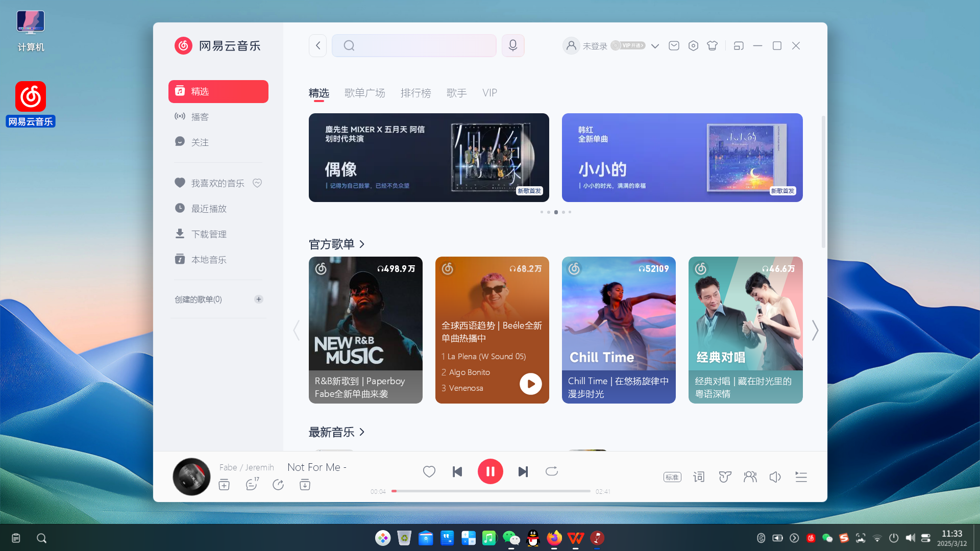Show previous official playlists with left chevron

297,331
